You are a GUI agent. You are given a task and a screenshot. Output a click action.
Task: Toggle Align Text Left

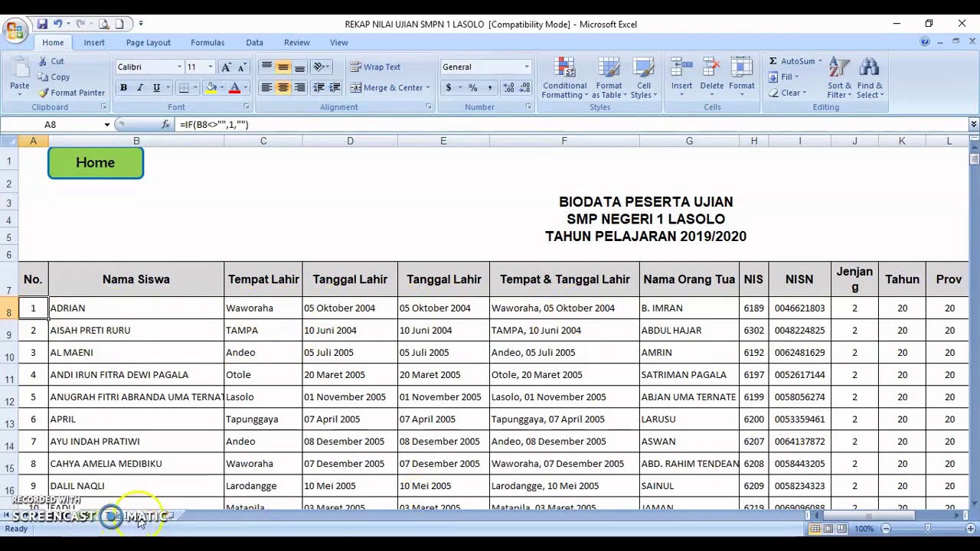tap(266, 88)
